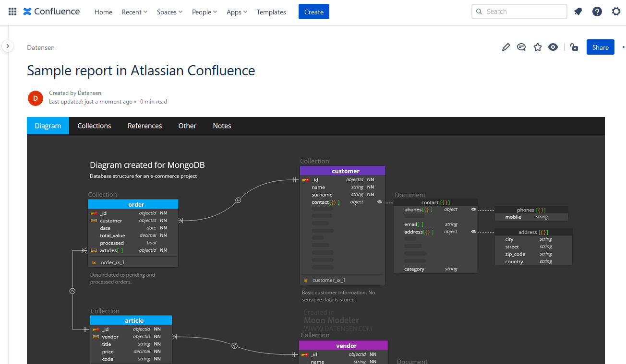Viewport: 626px width, 364px height.
Task: Click the order _id primary key icon
Action: pos(94,213)
